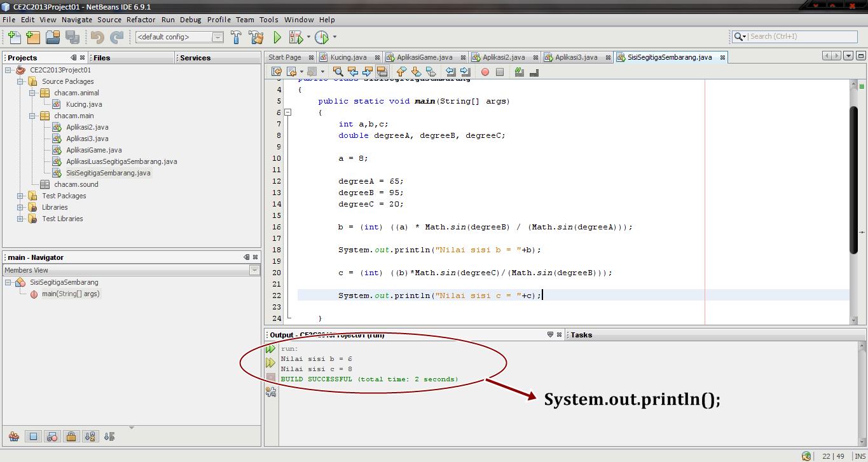Open the Source menu
Image resolution: width=868 pixels, height=462 pixels.
109,20
